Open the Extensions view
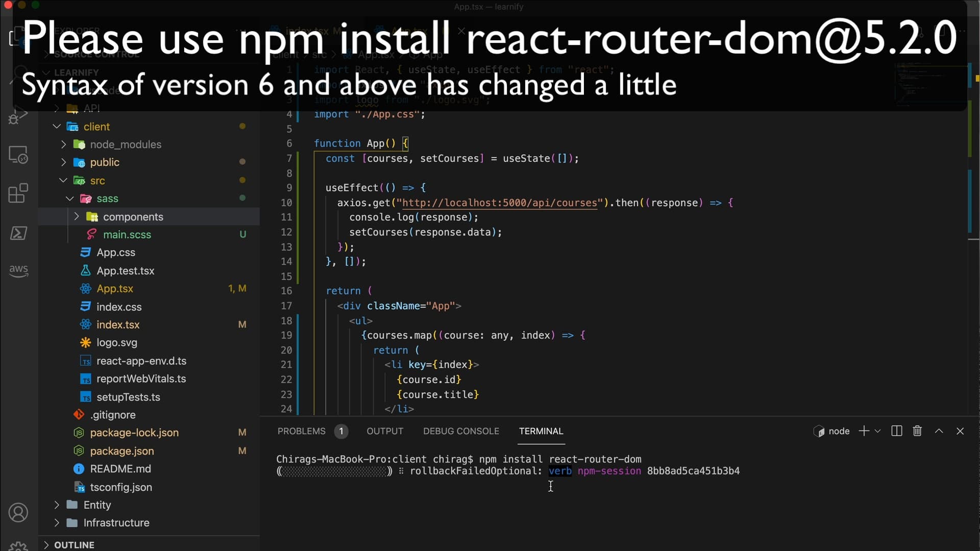The height and width of the screenshot is (551, 980). point(18,193)
